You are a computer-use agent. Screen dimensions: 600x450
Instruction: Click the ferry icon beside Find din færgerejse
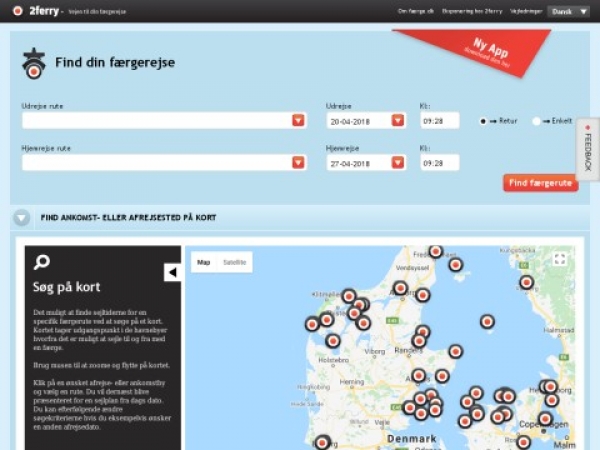34,64
